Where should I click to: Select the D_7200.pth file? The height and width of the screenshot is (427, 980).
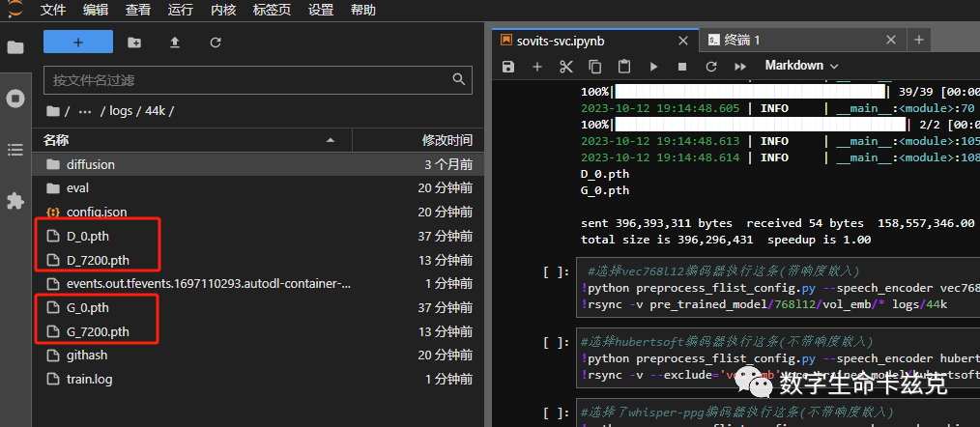258,260
